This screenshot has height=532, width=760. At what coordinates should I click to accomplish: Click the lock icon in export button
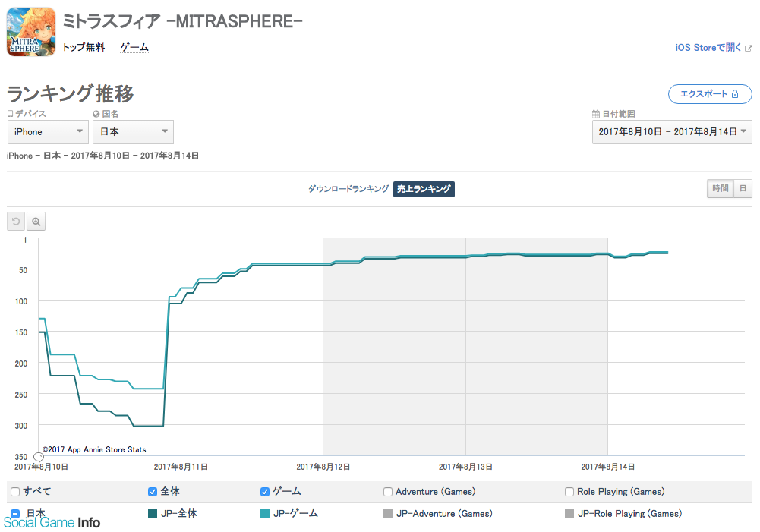point(735,94)
